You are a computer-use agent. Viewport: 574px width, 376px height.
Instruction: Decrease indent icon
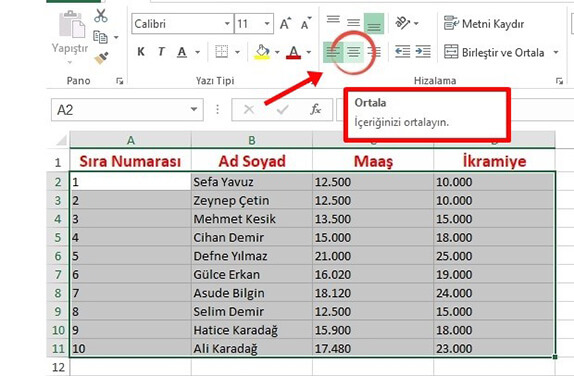pos(403,52)
